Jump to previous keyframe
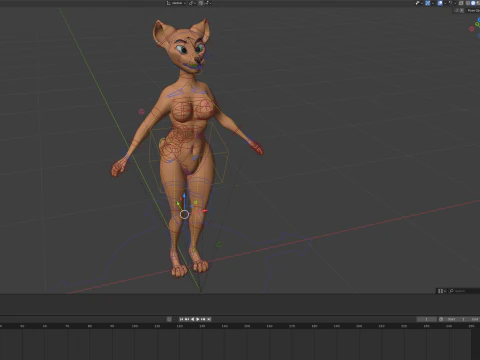Image resolution: width=480 pixels, height=360 pixels. point(187,319)
